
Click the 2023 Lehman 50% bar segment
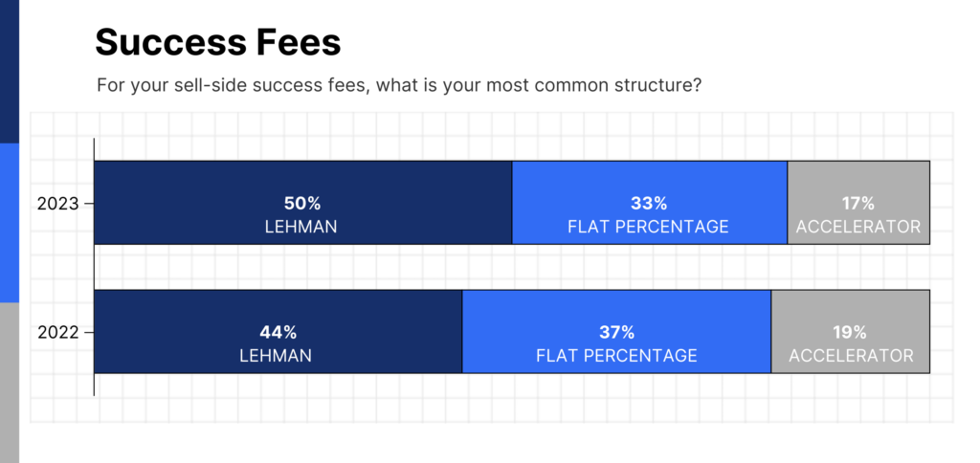303,203
